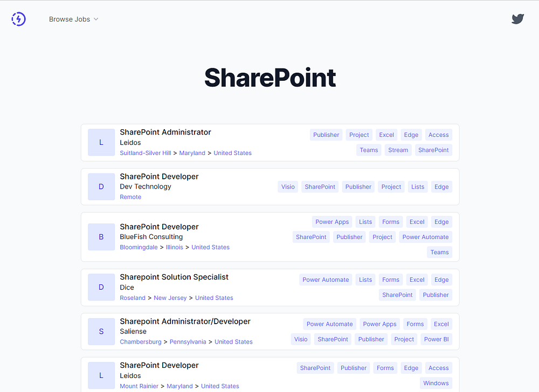Select Power Apps tag in BlueFish Consulting row
Viewport: 539px width, 392px height.
[332, 222]
